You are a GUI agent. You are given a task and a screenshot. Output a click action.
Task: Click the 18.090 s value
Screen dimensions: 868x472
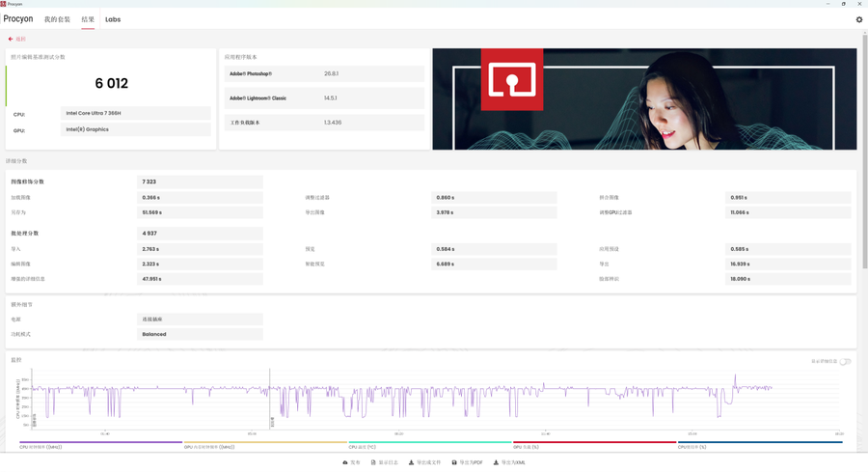click(x=788, y=279)
